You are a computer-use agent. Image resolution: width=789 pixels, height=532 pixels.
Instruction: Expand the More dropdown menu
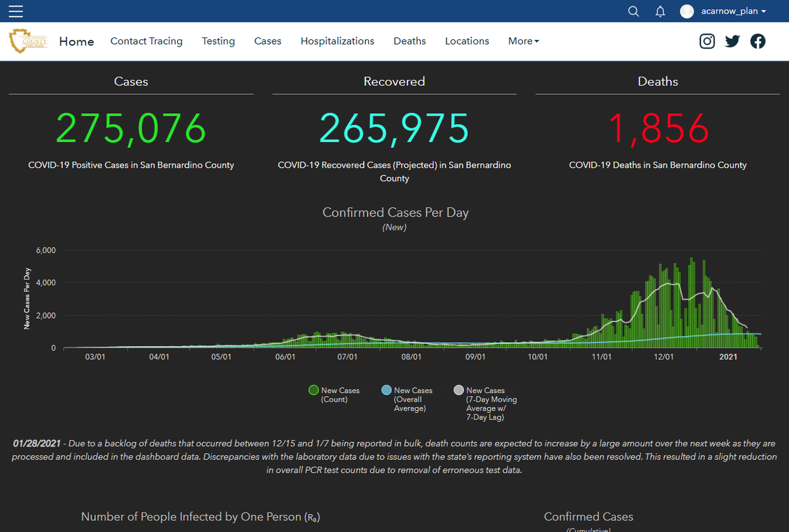coord(523,41)
